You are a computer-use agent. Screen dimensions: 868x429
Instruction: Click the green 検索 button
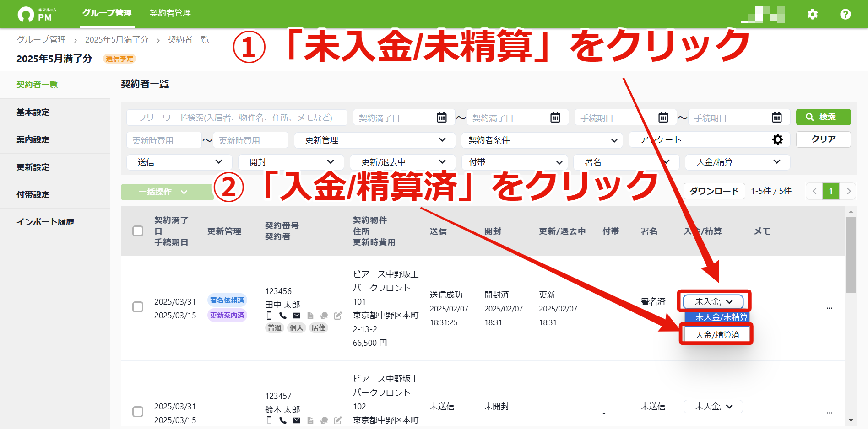click(823, 117)
